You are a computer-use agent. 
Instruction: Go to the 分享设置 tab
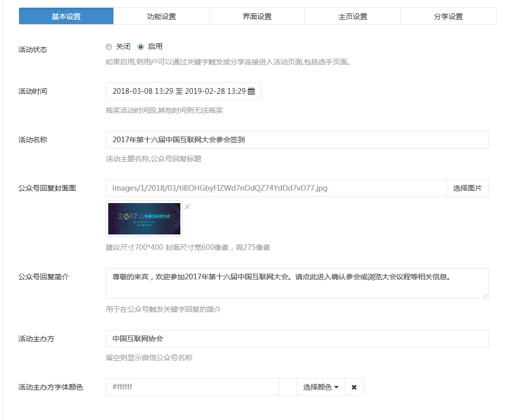point(448,16)
